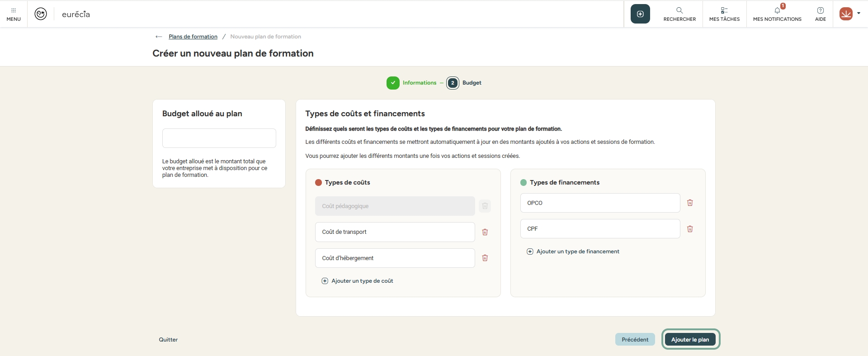This screenshot has width=868, height=356.
Task: Focus the Budget alloué au plan field
Action: (x=219, y=138)
